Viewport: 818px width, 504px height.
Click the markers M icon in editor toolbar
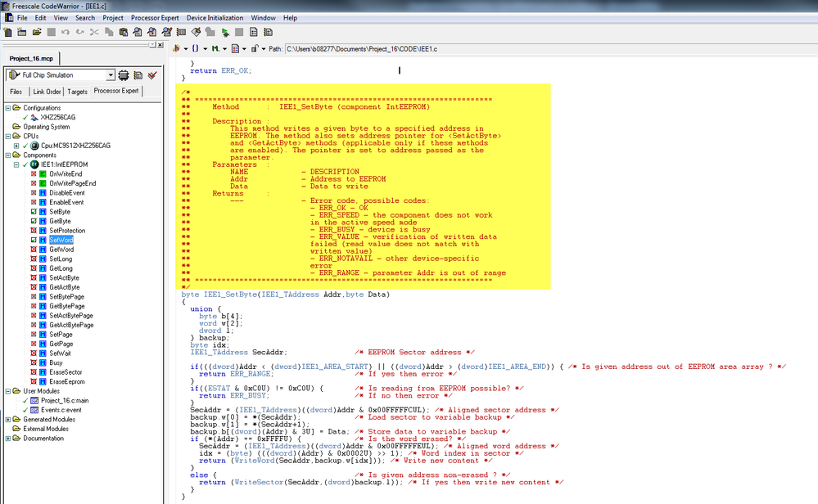pyautogui.click(x=215, y=48)
